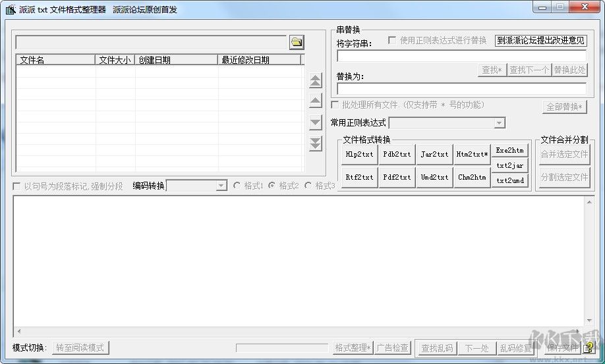Sort file list by 文件大小 column header

(x=115, y=60)
